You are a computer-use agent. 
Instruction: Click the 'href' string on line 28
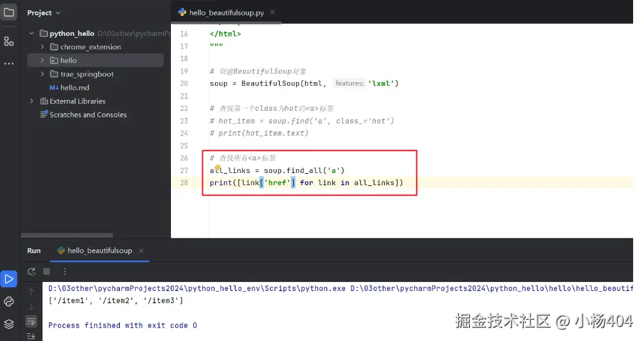tap(277, 183)
